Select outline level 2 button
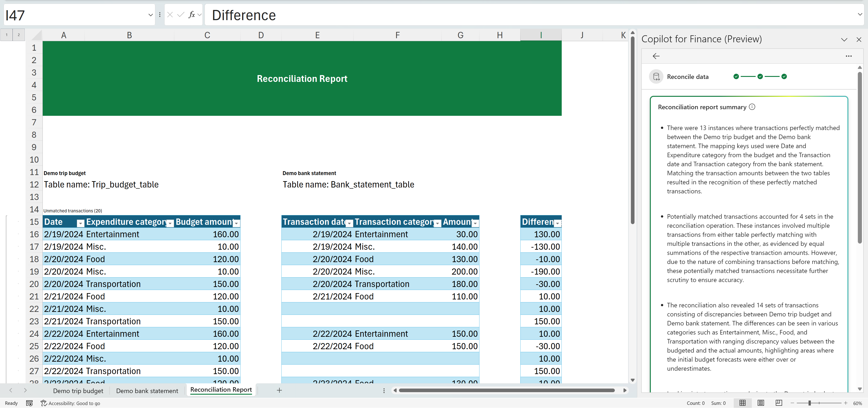 point(19,35)
